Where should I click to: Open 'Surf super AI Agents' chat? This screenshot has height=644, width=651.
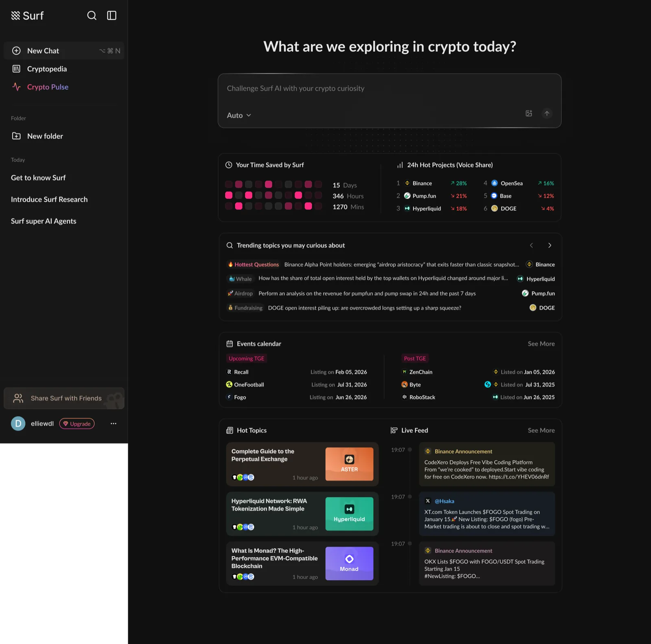(x=44, y=221)
